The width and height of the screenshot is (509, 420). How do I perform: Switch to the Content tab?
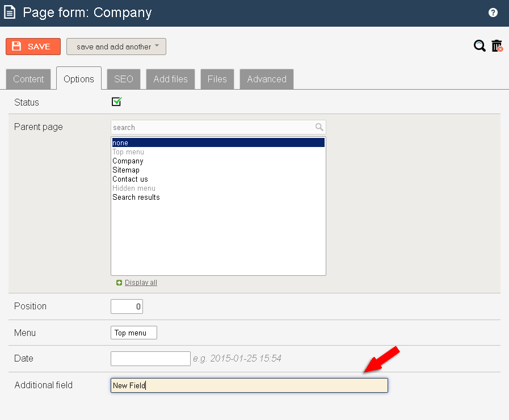point(28,79)
